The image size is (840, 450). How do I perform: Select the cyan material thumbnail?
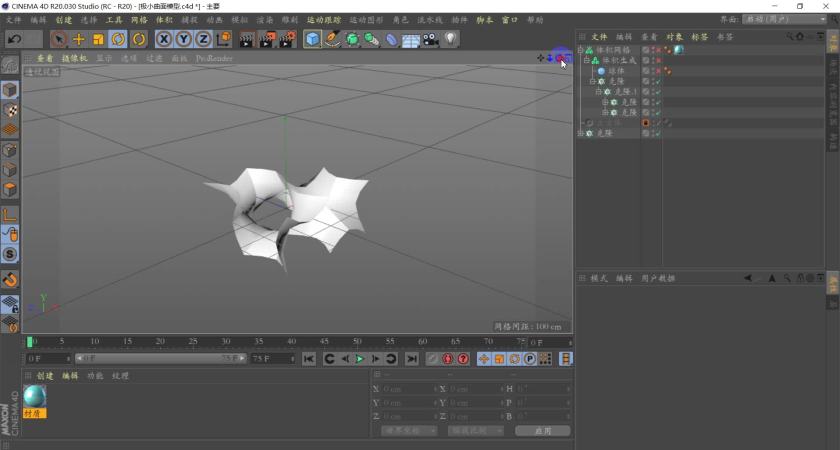[x=35, y=397]
